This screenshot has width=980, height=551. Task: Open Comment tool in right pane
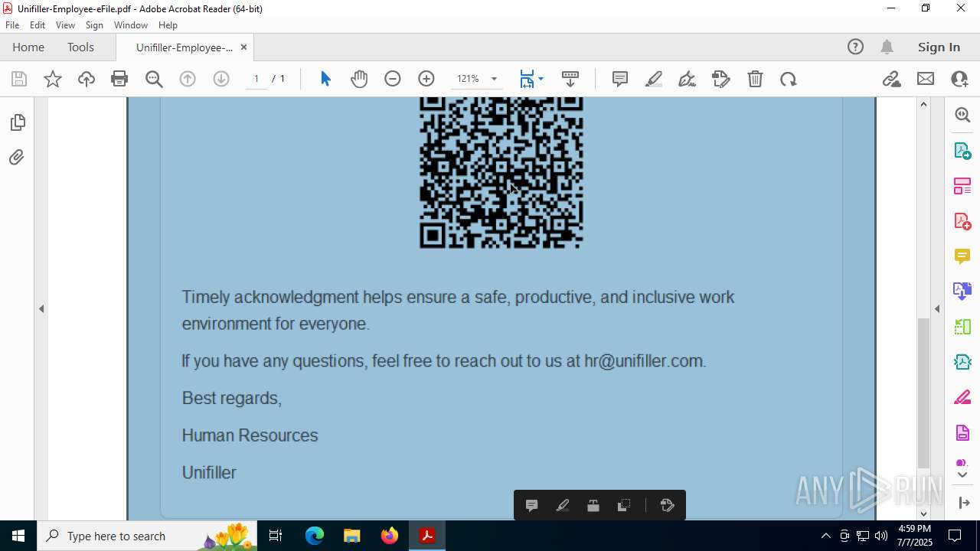pos(962,256)
